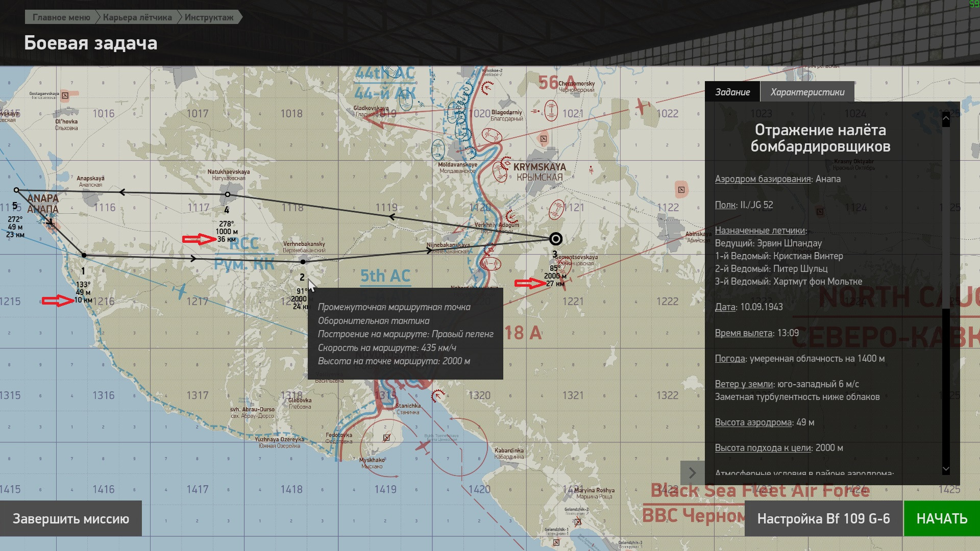This screenshot has height=551, width=980.
Task: Open Настройка Bf 109 G-6
Action: pos(823,518)
